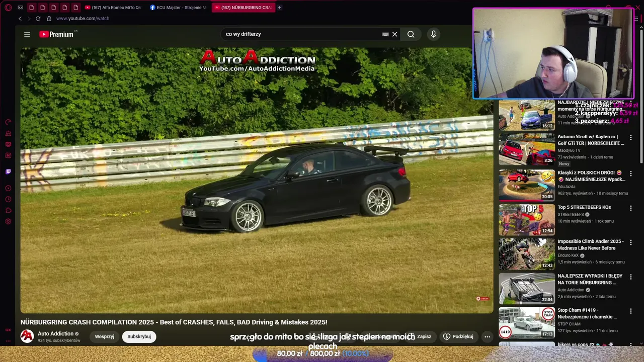Screen dimensions: 644x362
Task: Clear the YouTube search text
Action: 395,34
